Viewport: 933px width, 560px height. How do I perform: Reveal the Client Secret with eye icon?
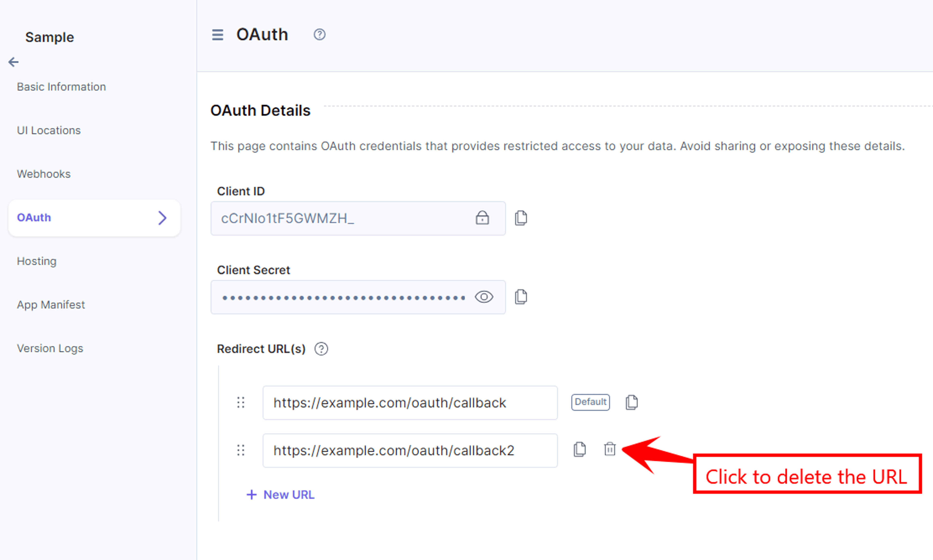(x=484, y=297)
